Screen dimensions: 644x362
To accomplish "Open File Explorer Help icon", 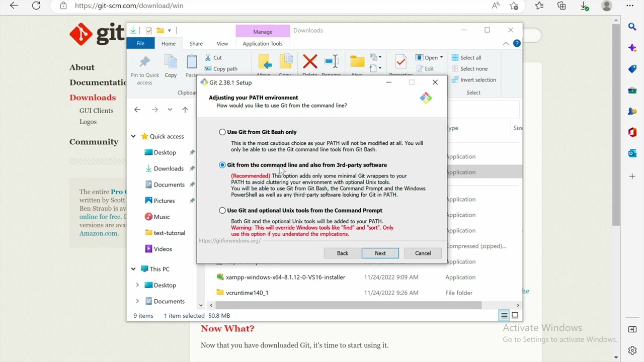I will tap(517, 44).
